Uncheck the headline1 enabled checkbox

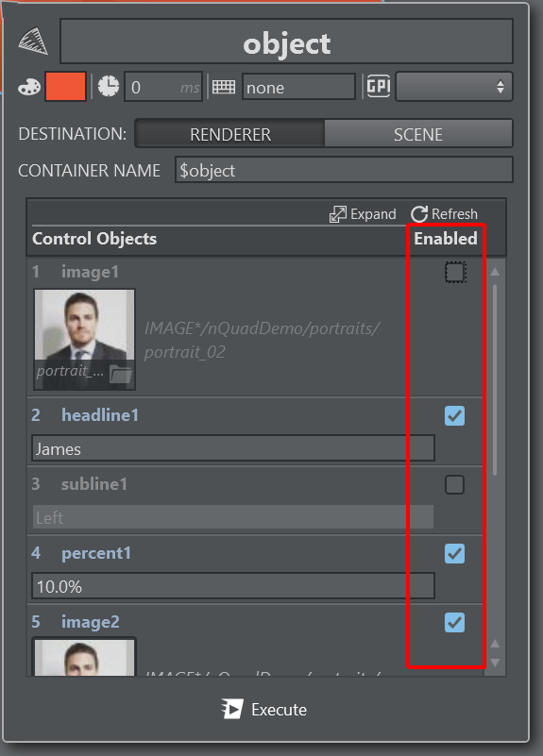[455, 415]
